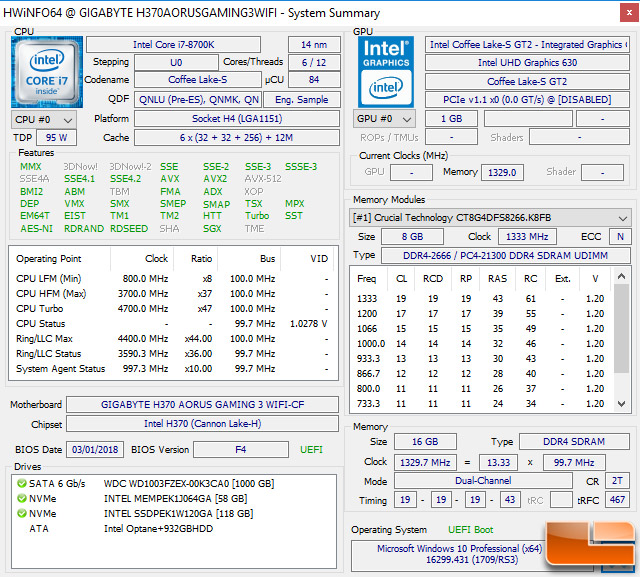Click the SATA 6 Gb/s drive status icon
Screen dimensions: 640x577
coord(22,484)
